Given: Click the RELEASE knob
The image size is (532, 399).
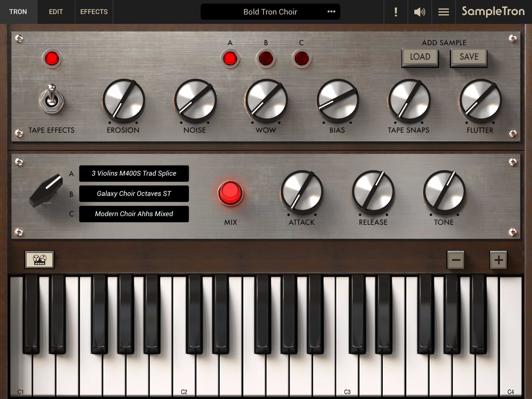Looking at the screenshot, I should pyautogui.click(x=373, y=192).
